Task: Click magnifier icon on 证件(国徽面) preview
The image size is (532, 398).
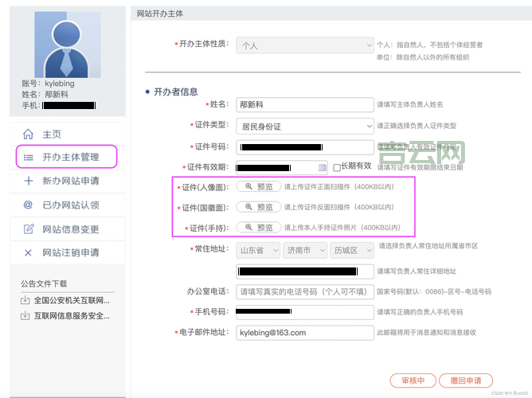Action: pos(248,207)
